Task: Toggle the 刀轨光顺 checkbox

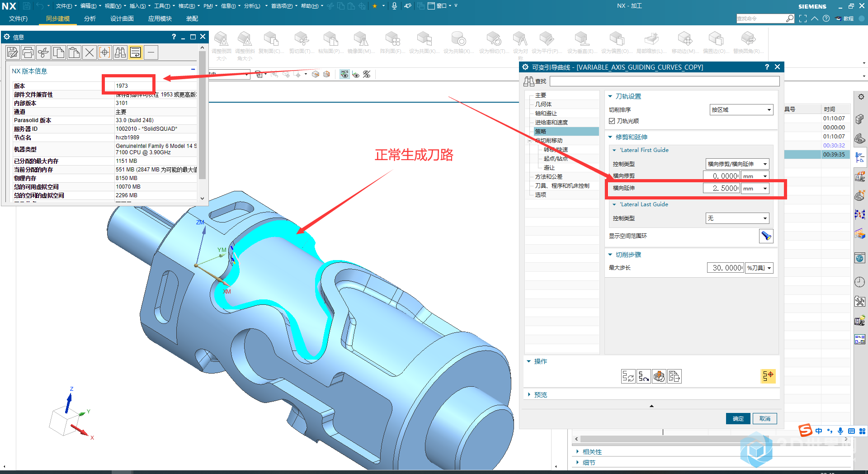Action: tap(612, 121)
